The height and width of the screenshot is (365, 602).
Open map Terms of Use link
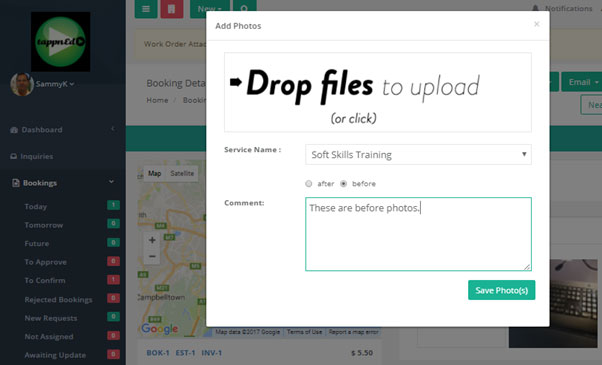pos(304,332)
